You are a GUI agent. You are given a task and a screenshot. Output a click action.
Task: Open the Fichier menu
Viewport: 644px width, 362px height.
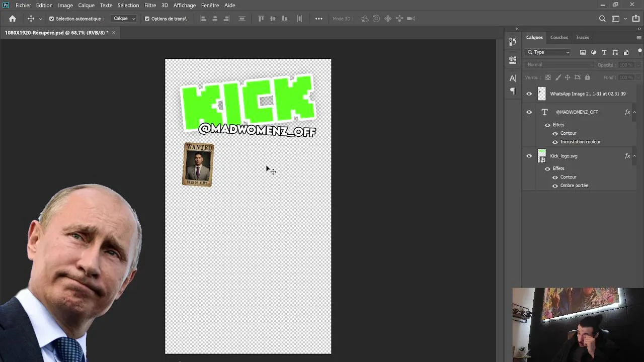coord(23,5)
